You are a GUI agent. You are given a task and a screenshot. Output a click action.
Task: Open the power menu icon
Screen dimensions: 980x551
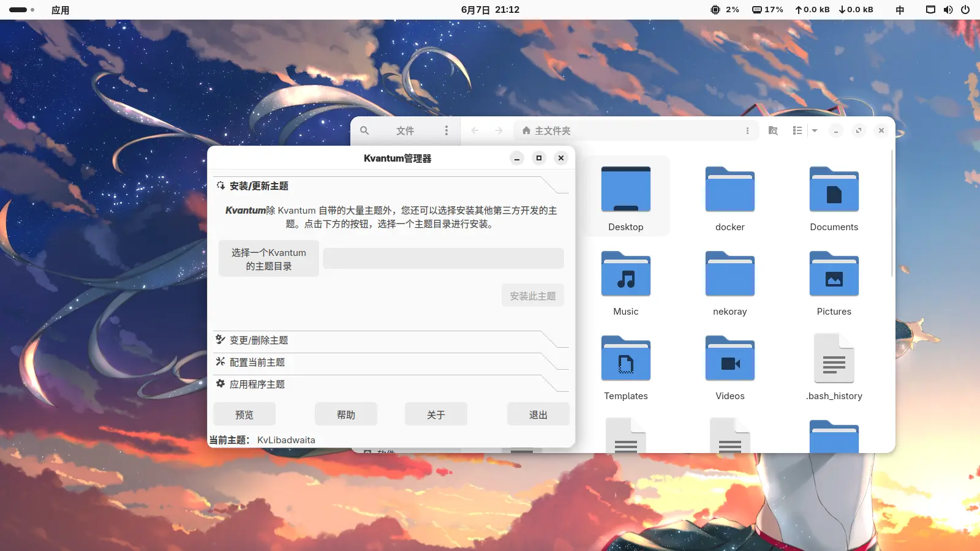[965, 10]
